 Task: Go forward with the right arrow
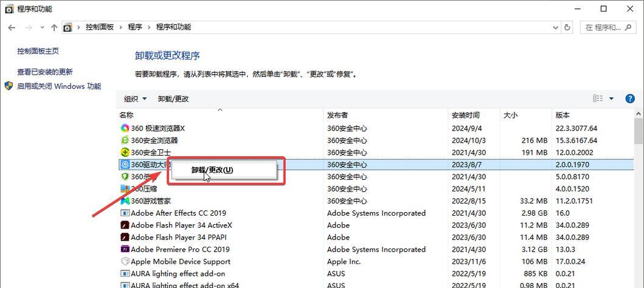[x=29, y=27]
